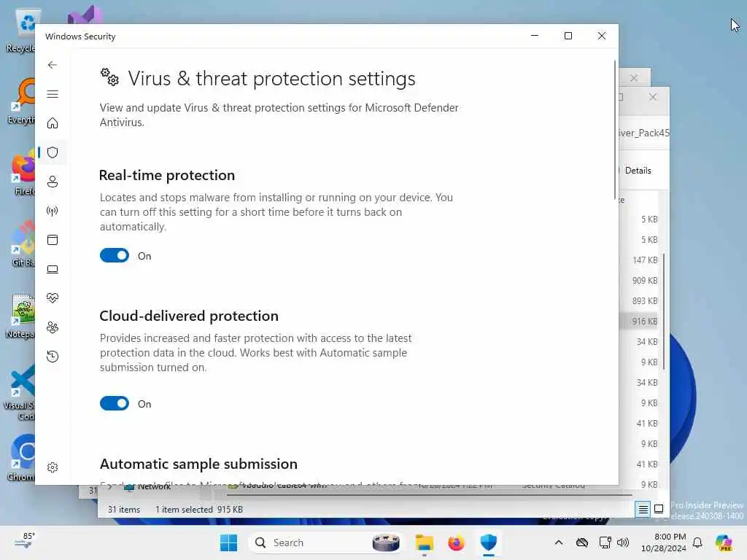The height and width of the screenshot is (560, 747).
Task: Select the 893 KB file row in Explorer
Action: click(x=638, y=301)
